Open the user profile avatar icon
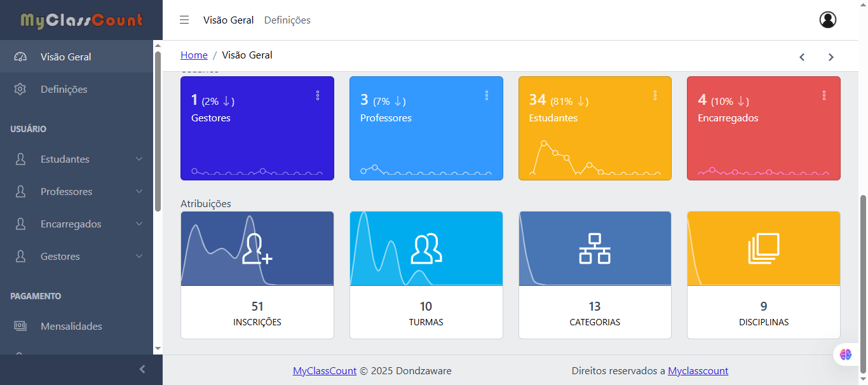This screenshot has height=385, width=868. click(x=827, y=19)
